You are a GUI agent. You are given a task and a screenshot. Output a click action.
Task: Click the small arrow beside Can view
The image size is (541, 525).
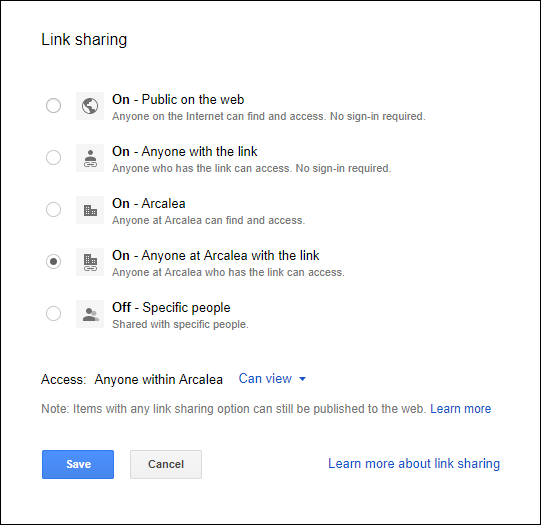coord(302,379)
